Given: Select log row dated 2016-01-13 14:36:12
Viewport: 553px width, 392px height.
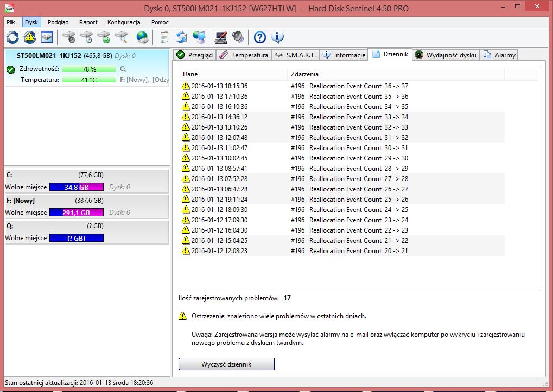Looking at the screenshot, I should click(342, 117).
